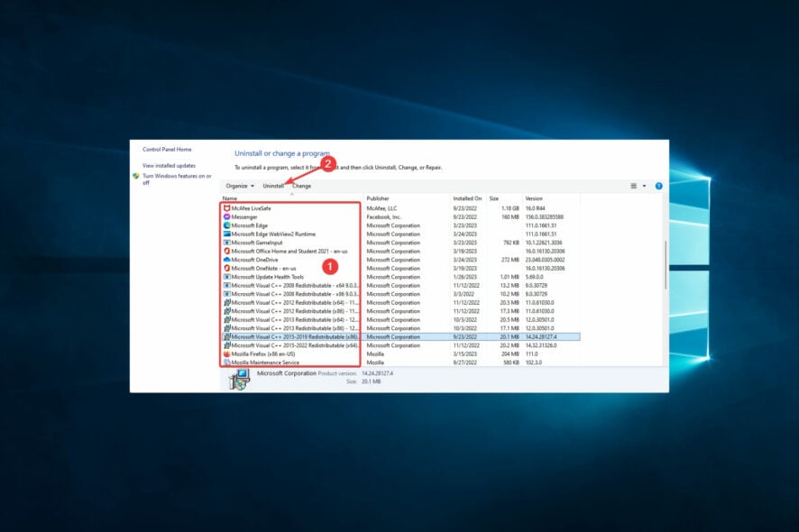Select the Mozilla Maintenance Service name
799x532 pixels.
coord(265,362)
